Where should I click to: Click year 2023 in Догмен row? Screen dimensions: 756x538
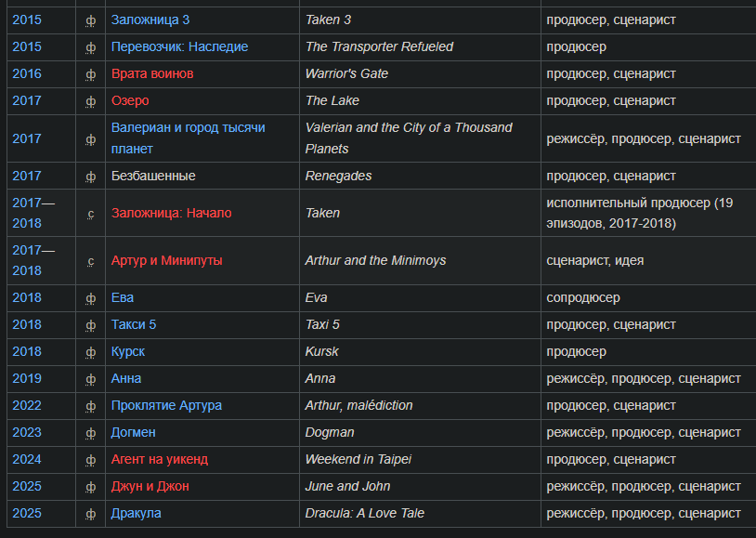tap(27, 433)
